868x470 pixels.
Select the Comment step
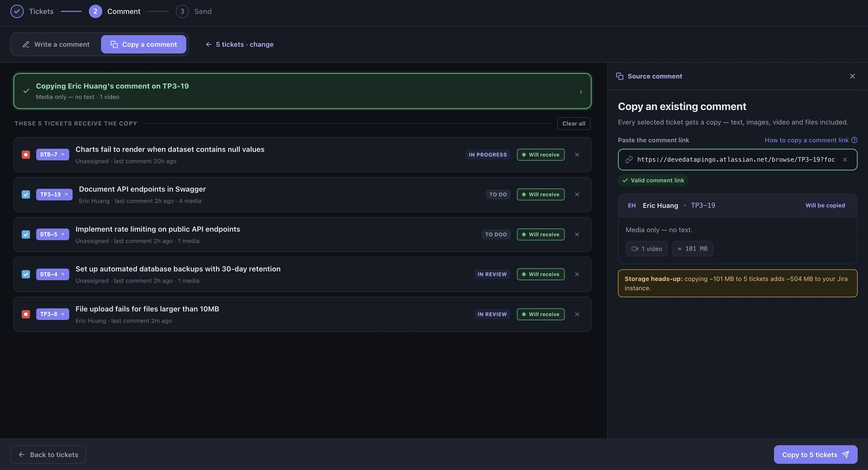(x=115, y=11)
